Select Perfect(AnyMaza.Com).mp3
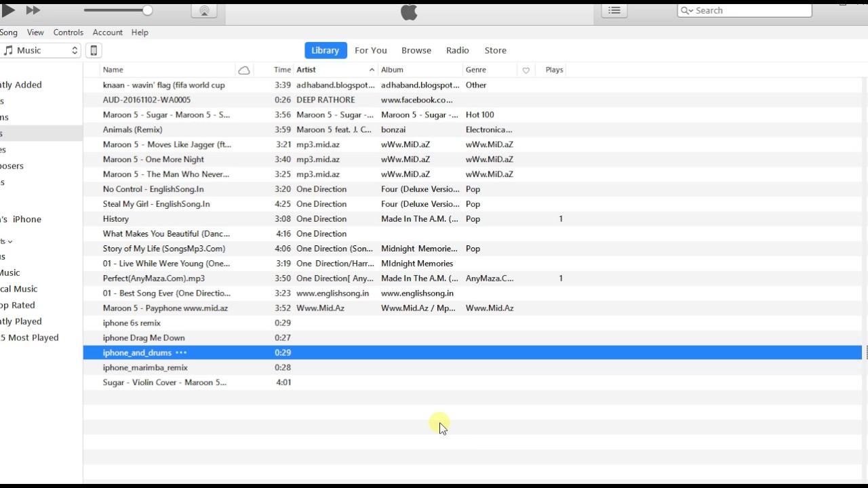The image size is (868, 488). [154, 279]
